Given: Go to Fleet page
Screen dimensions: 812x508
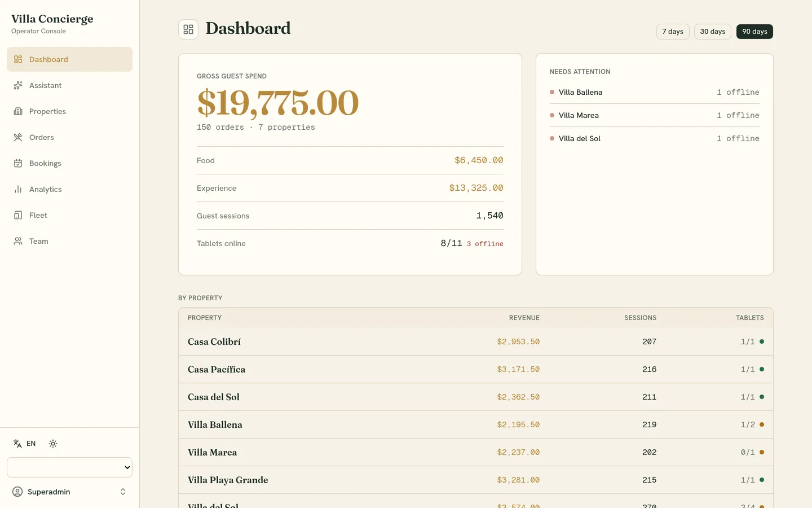Looking at the screenshot, I should (69, 215).
